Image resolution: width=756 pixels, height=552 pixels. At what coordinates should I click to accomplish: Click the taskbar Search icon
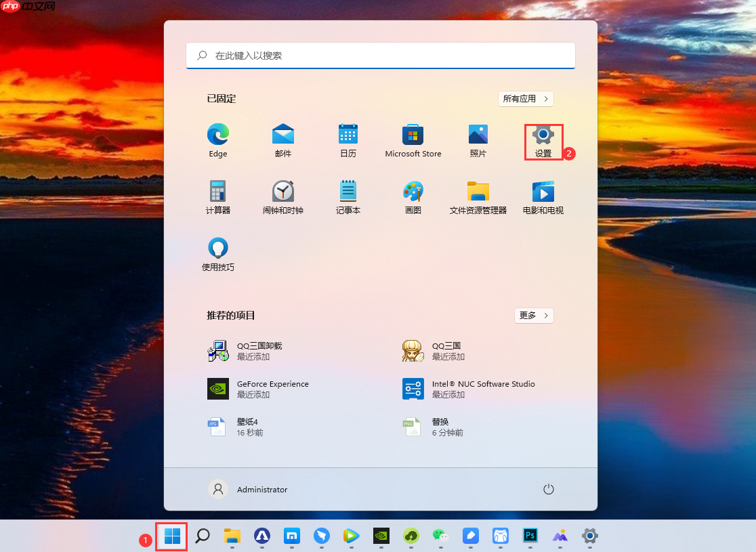coord(202,536)
